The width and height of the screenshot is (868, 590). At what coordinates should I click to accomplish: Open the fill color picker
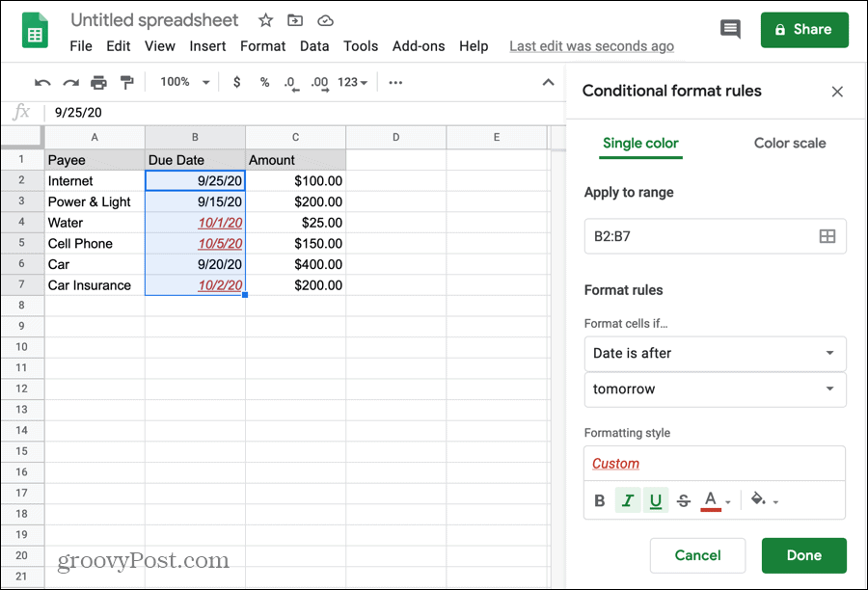[758, 500]
